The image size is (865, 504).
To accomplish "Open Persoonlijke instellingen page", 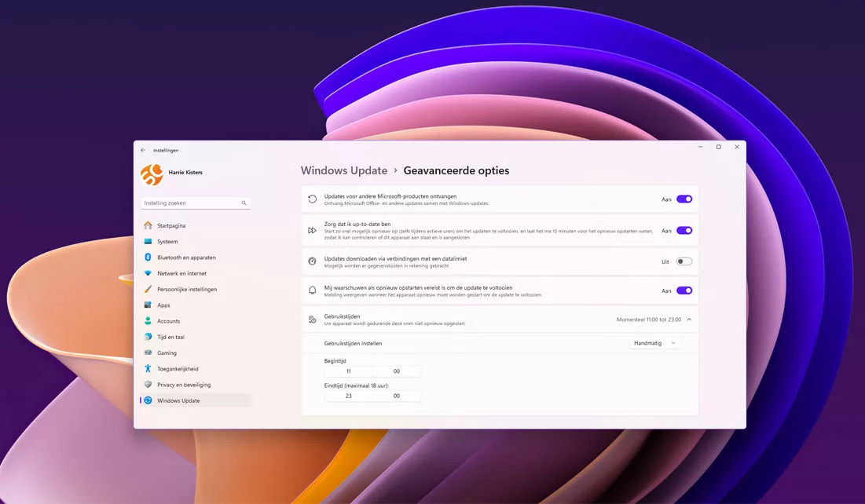I will point(196,289).
